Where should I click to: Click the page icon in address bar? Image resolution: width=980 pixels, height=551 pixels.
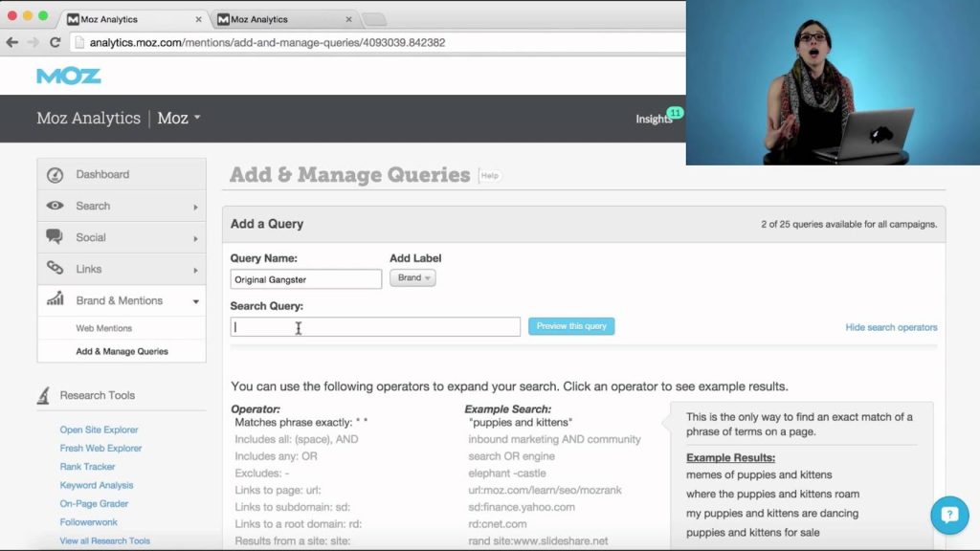pyautogui.click(x=78, y=42)
